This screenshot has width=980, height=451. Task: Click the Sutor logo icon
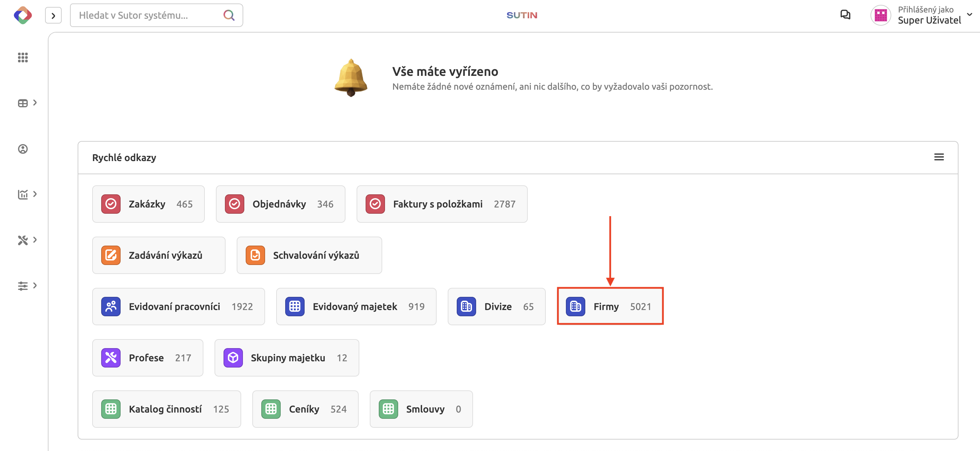click(x=23, y=15)
